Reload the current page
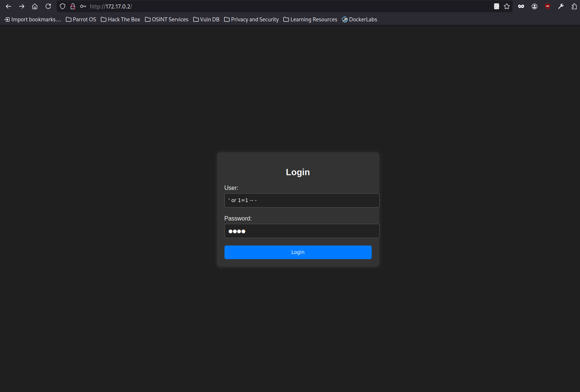The height and width of the screenshot is (392, 580). 48,6
